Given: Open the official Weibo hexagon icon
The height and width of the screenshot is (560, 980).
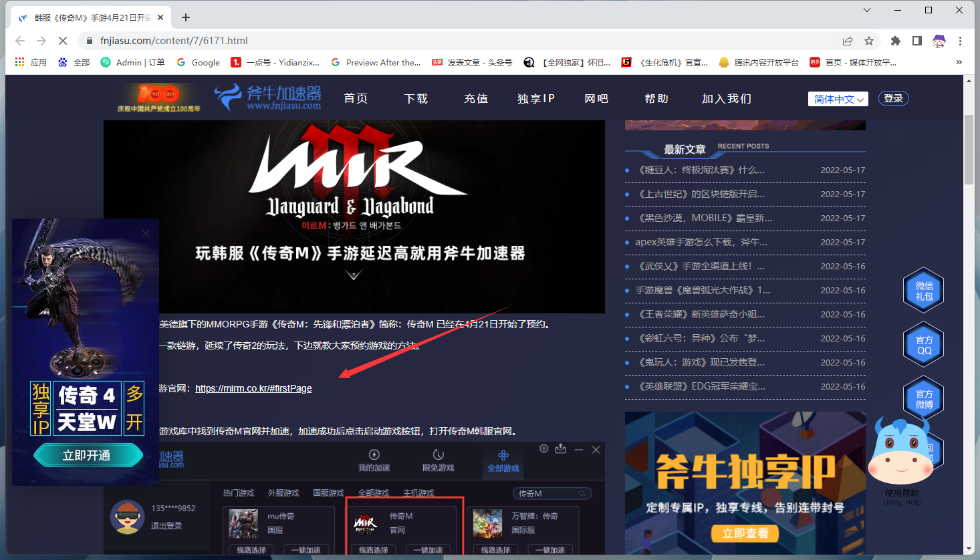Looking at the screenshot, I should tap(923, 399).
